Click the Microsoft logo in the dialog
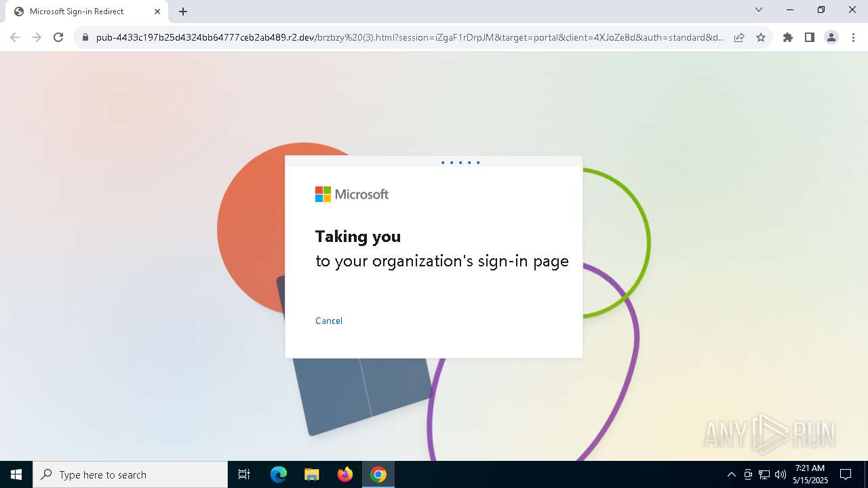The image size is (868, 488). (x=352, y=195)
